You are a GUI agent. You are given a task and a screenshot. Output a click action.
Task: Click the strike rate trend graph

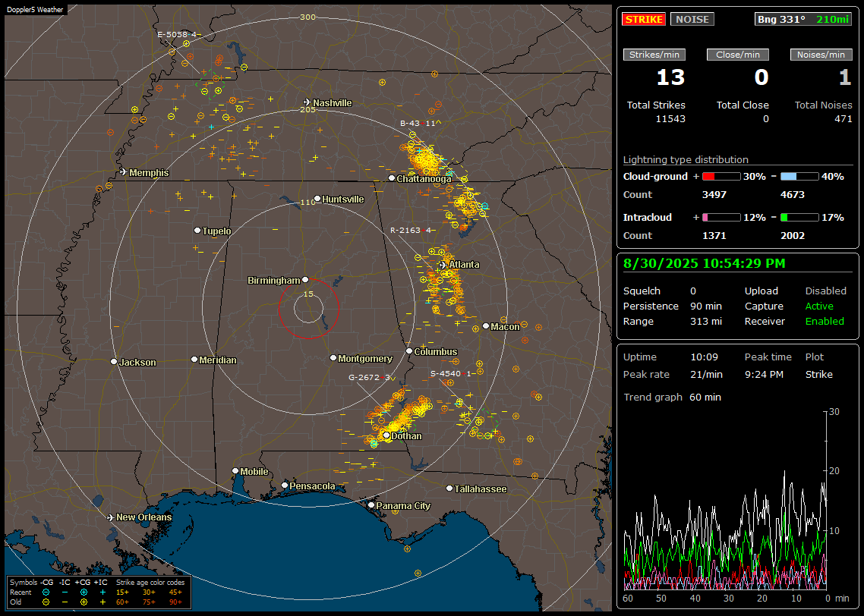point(724,500)
